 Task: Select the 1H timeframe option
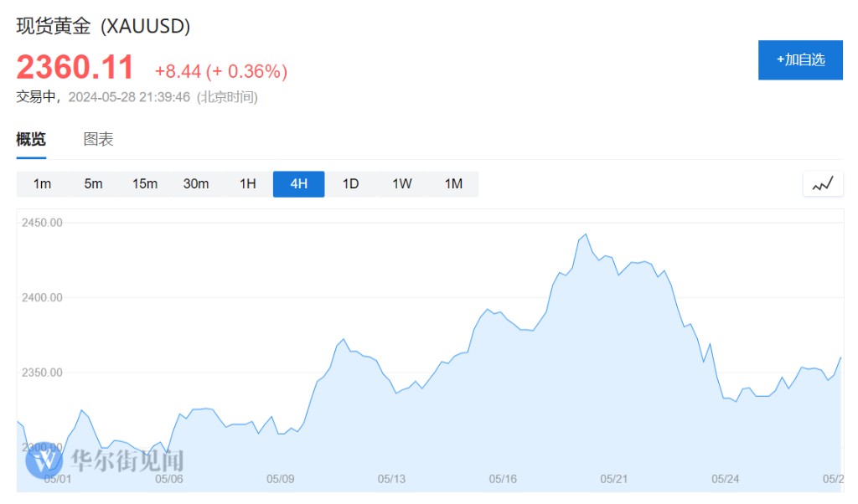pyautogui.click(x=247, y=184)
